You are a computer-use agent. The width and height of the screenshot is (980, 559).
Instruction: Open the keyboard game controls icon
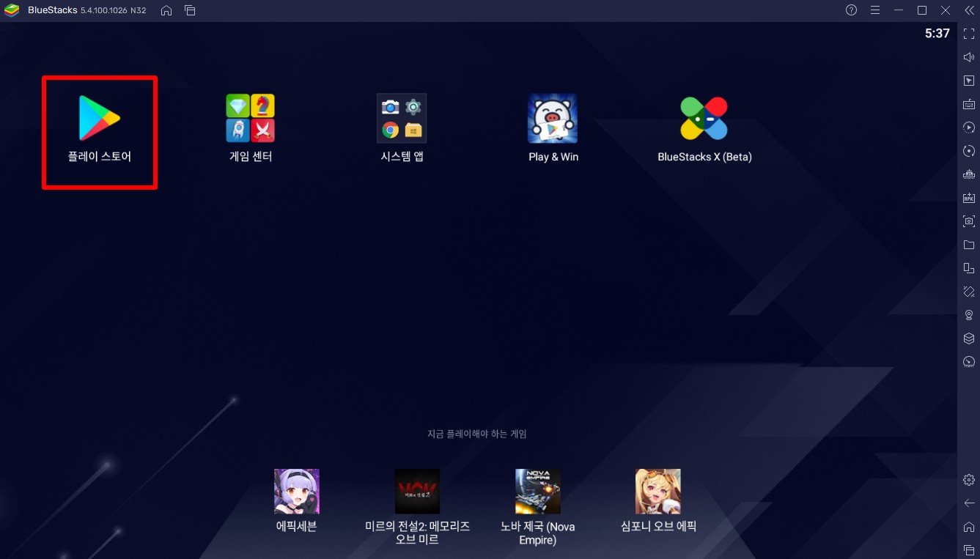pyautogui.click(x=969, y=104)
